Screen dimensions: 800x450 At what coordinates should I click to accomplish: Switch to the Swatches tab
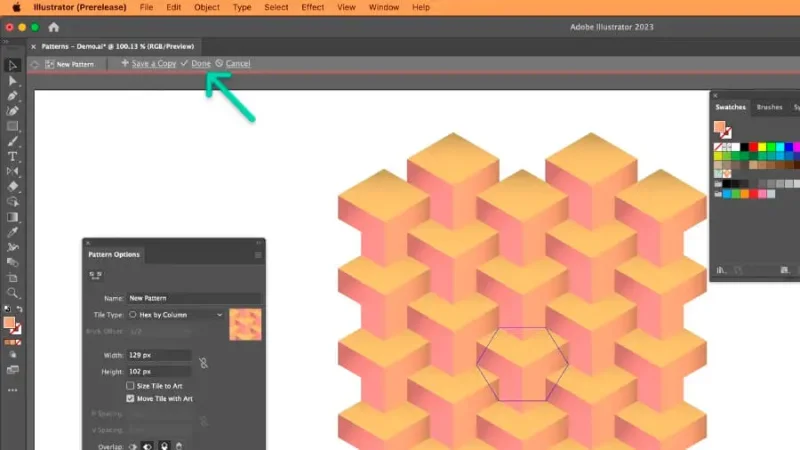coord(730,107)
